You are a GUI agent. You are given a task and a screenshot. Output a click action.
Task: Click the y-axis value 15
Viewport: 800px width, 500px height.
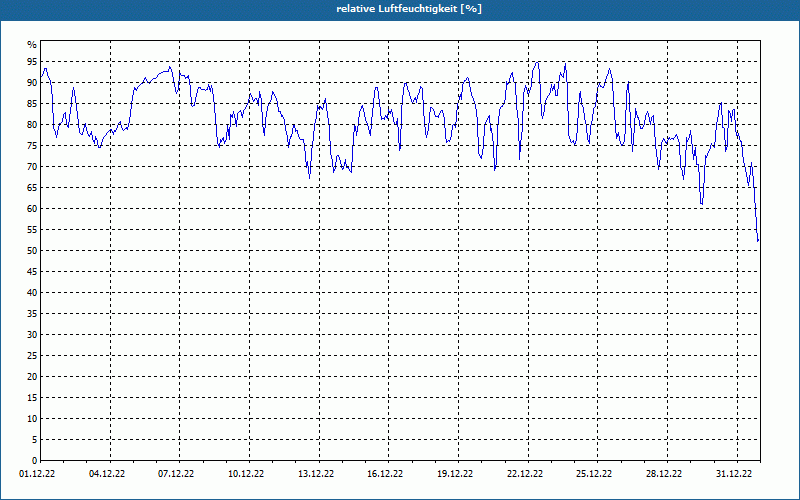(32, 397)
